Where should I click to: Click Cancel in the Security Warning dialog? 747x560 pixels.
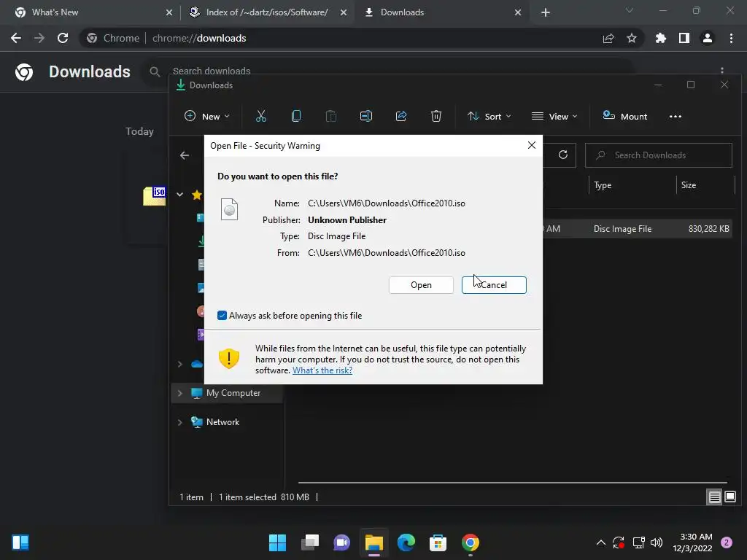coord(494,285)
